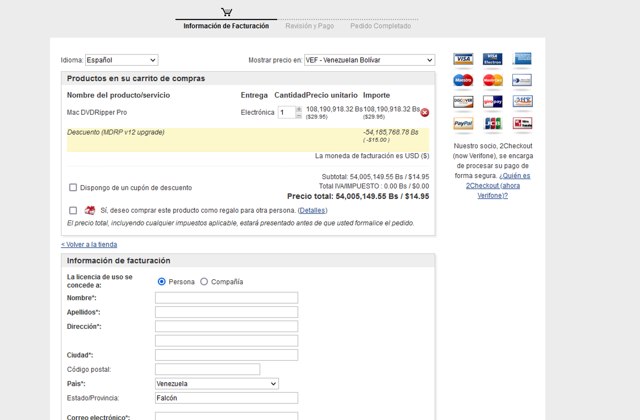Click the '-54,185,768.78 Bs' discount amount
Viewport: 640px width, 420px height.
tap(391, 132)
